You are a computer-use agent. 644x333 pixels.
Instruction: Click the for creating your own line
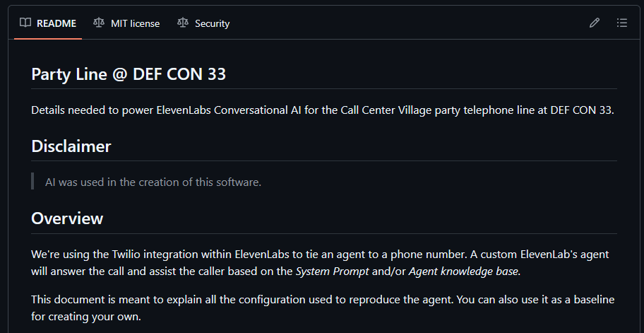point(86,317)
